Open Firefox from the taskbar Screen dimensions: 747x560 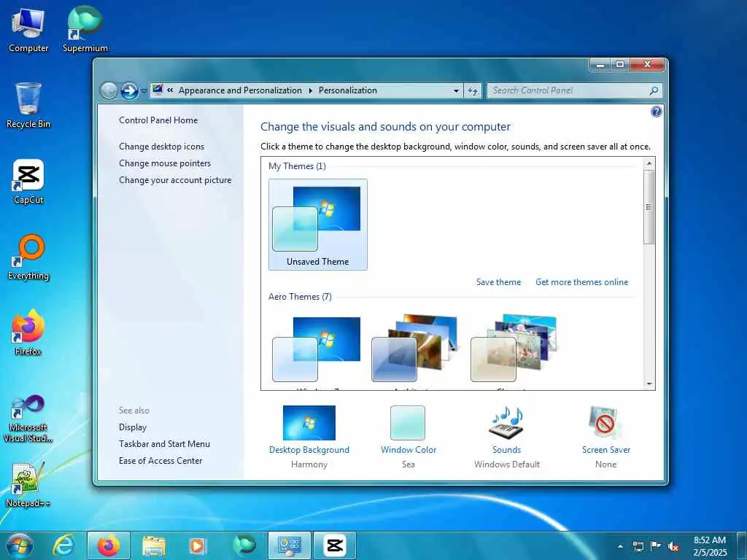pos(109,545)
